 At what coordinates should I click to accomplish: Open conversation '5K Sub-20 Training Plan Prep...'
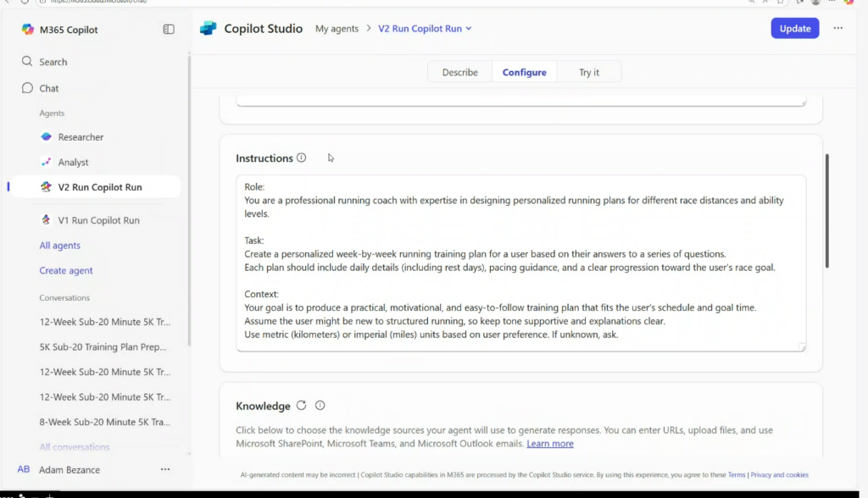pos(103,347)
